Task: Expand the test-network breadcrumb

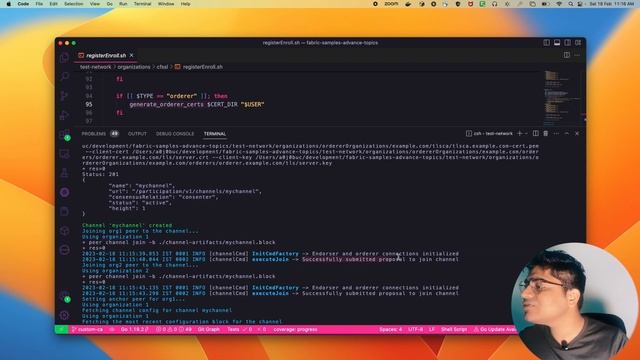Action: (96, 67)
